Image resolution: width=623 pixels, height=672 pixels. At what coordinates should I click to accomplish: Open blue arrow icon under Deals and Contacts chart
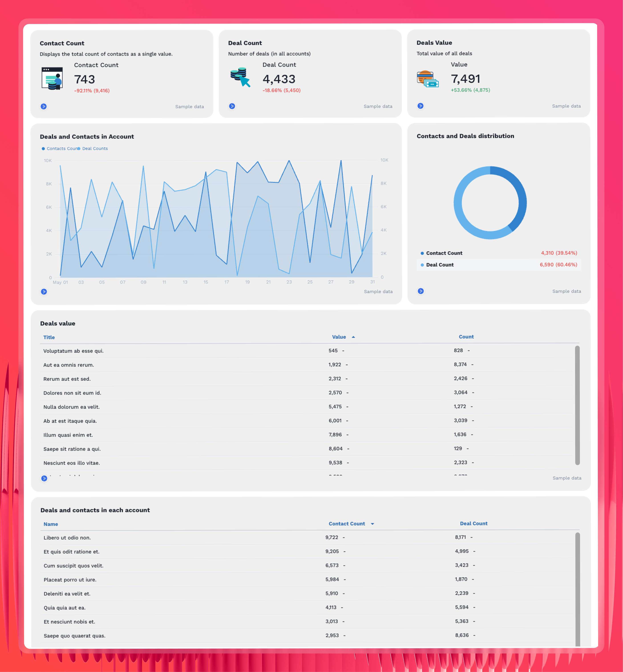tap(44, 292)
